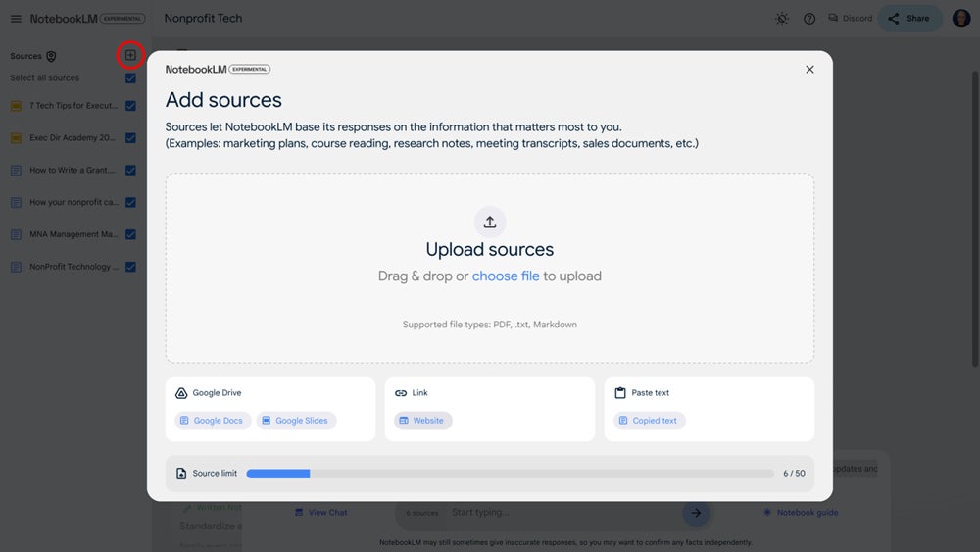The image size is (980, 552).
Task: Choose the Copied text option
Action: click(649, 421)
